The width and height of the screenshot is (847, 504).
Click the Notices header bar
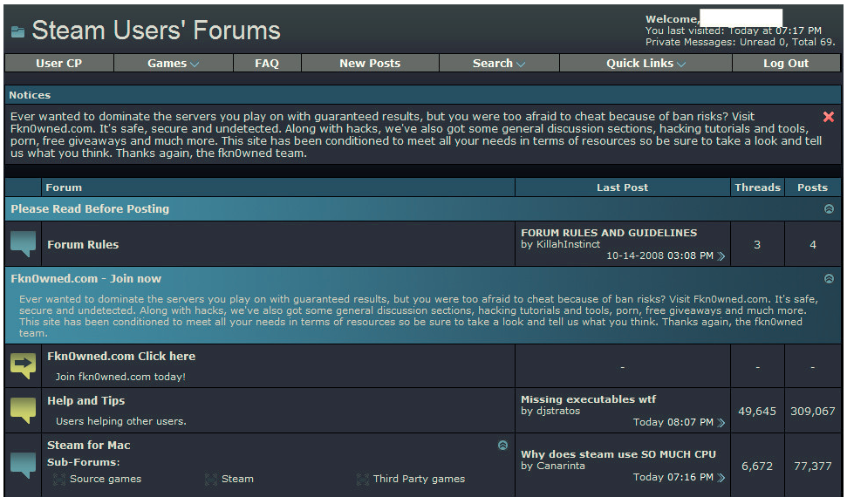point(423,95)
